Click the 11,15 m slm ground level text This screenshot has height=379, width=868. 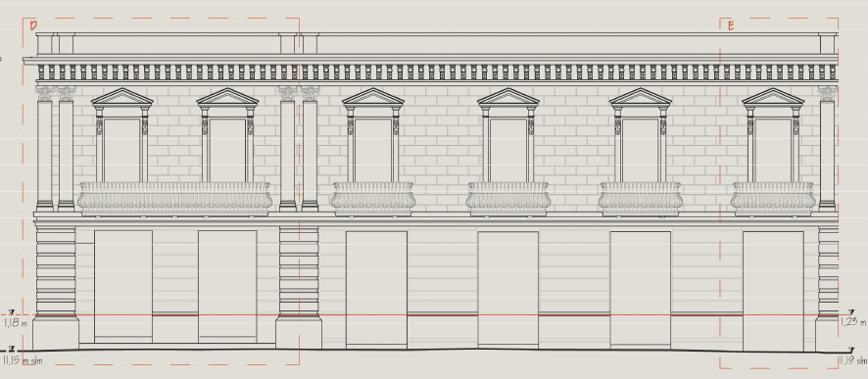pyautogui.click(x=23, y=360)
